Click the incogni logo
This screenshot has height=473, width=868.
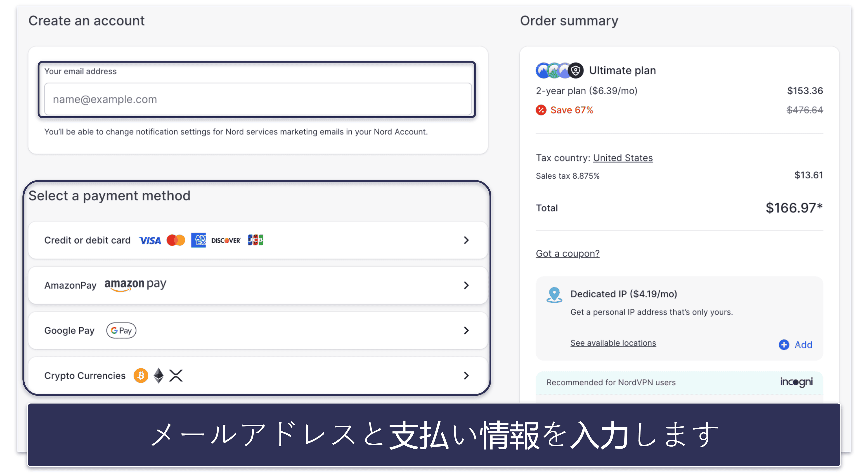pyautogui.click(x=796, y=382)
